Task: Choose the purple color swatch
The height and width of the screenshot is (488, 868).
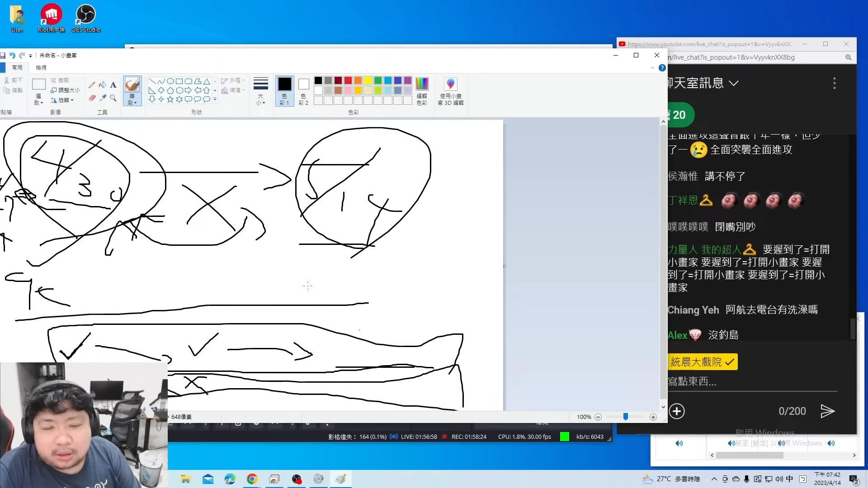Action: point(408,80)
